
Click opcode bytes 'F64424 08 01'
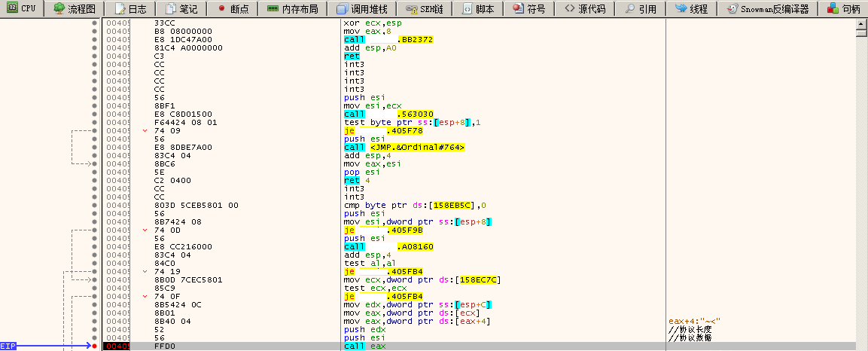(x=185, y=122)
